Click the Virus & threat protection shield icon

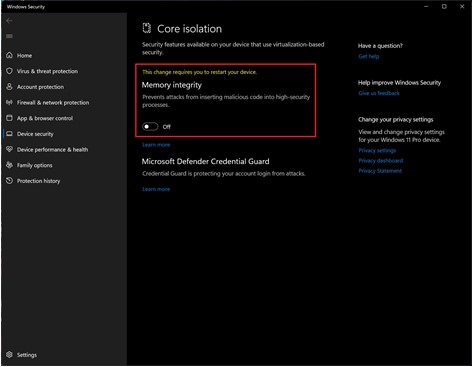click(x=9, y=71)
